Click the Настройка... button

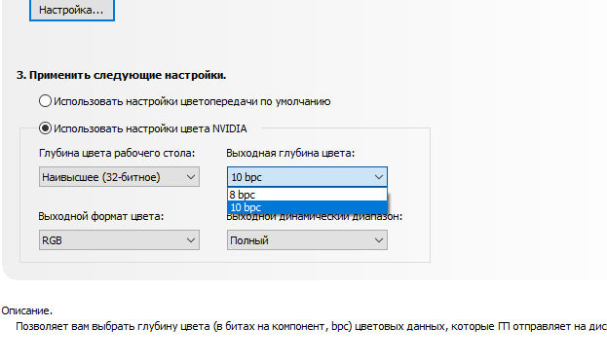click(72, 10)
